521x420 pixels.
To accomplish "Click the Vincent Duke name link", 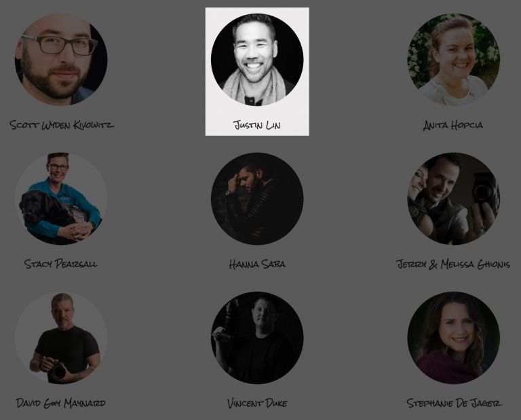I will point(257,404).
